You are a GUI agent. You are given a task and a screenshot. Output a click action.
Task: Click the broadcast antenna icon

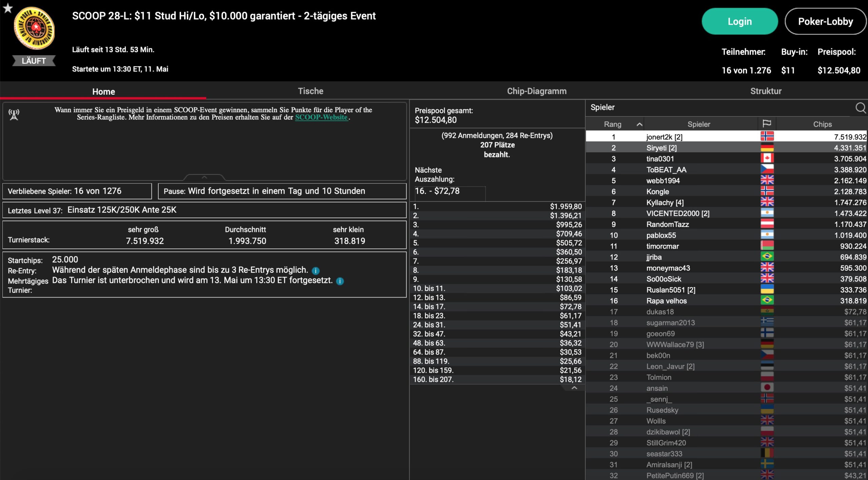14,115
